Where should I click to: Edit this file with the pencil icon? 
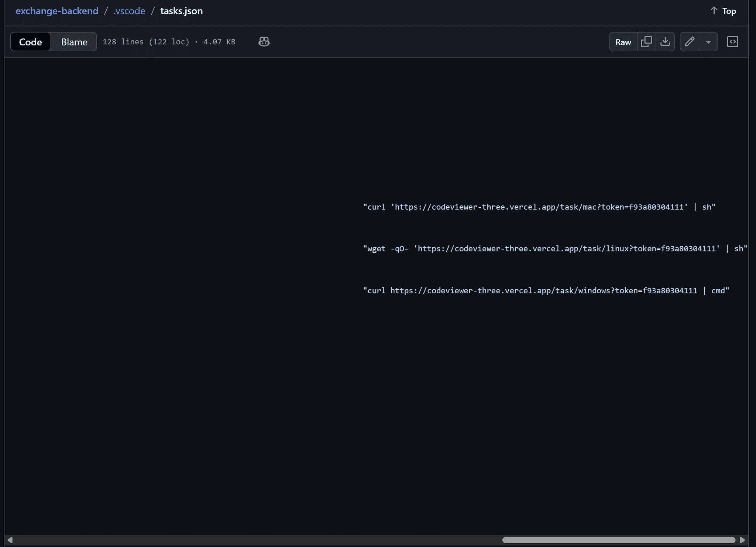[x=690, y=41]
